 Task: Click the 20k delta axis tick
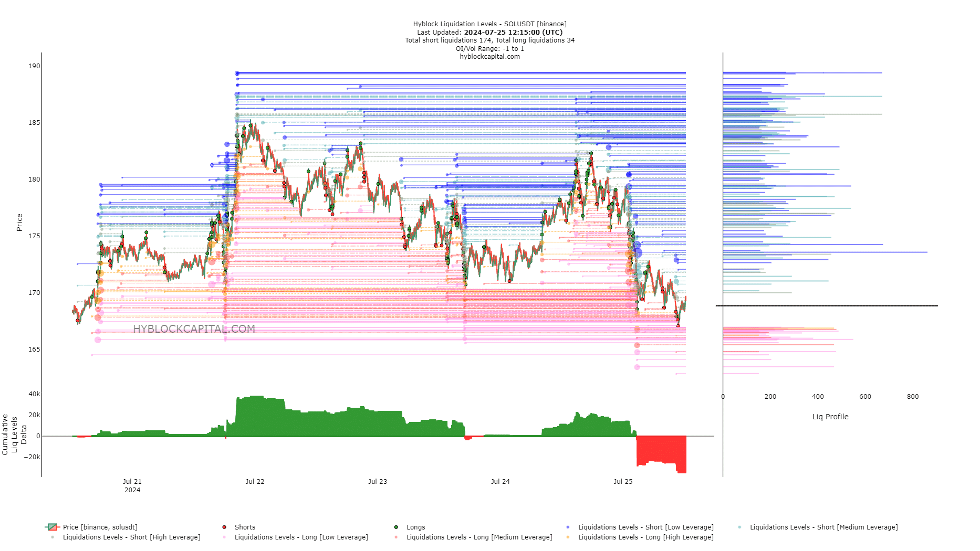[x=34, y=415]
